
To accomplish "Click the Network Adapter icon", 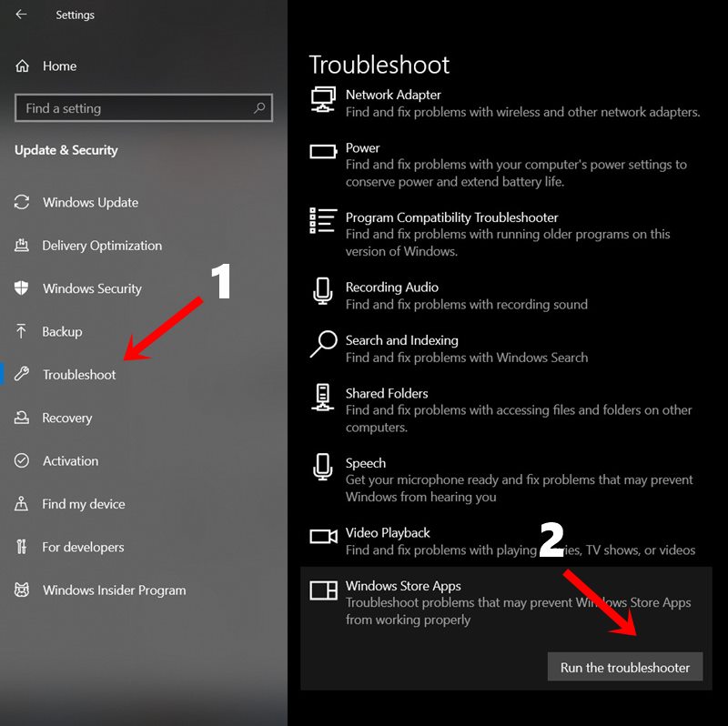I will pyautogui.click(x=323, y=99).
